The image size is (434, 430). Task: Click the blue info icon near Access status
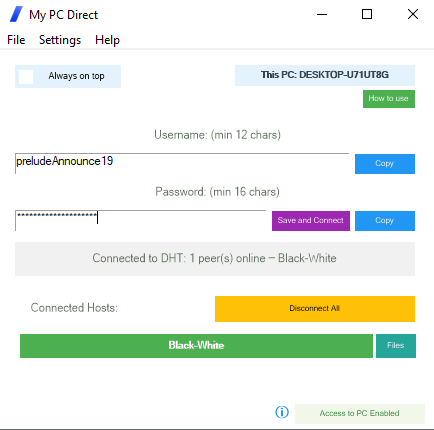(282, 412)
